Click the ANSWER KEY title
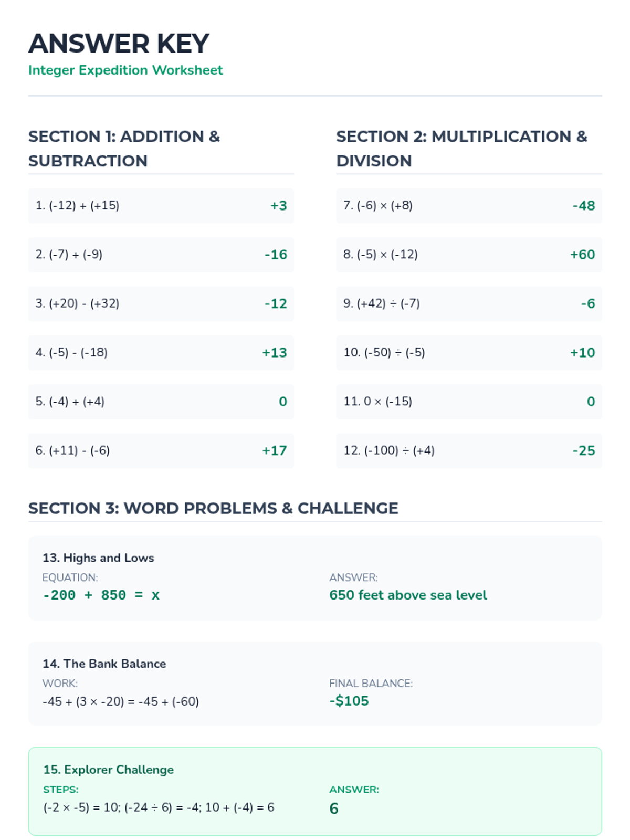630x840 pixels. [x=119, y=44]
